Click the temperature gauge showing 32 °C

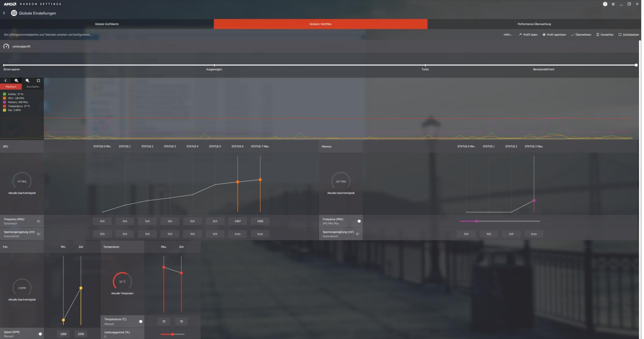tap(122, 282)
